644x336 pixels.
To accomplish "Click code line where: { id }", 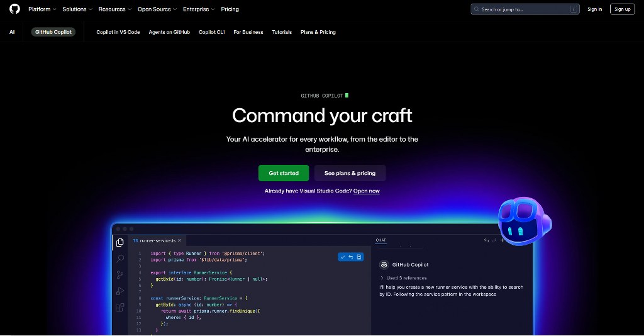I will 183,318.
